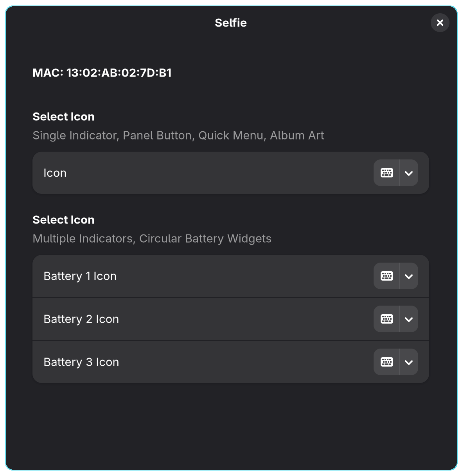Select the Battery 2 Icon row label
The height and width of the screenshot is (476, 462).
81,319
